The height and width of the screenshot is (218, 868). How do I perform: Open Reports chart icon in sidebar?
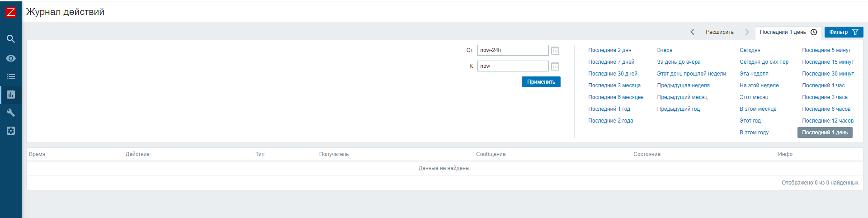click(x=11, y=95)
